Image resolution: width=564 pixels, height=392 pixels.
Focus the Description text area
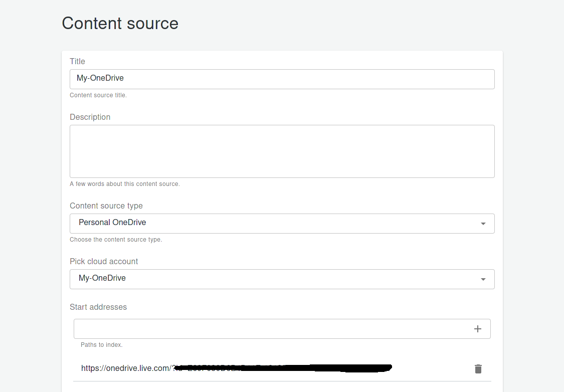(x=282, y=150)
